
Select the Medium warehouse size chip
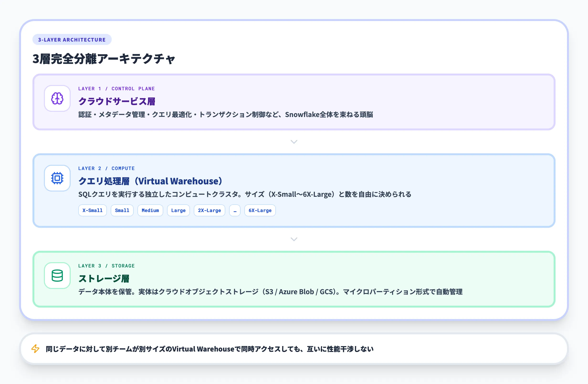(x=150, y=210)
